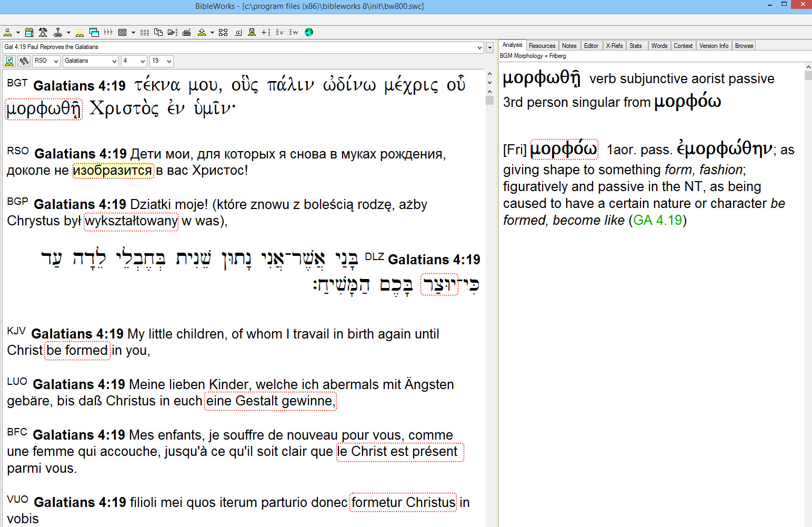Click the open folder list icon
812x527 pixels.
(x=172, y=33)
